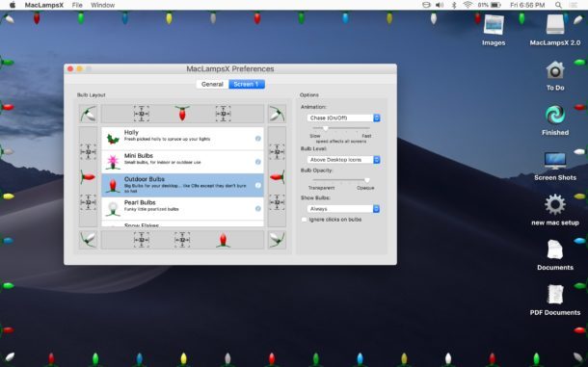
Task: Click the info button on Mini Bulbs row
Action: point(258,162)
